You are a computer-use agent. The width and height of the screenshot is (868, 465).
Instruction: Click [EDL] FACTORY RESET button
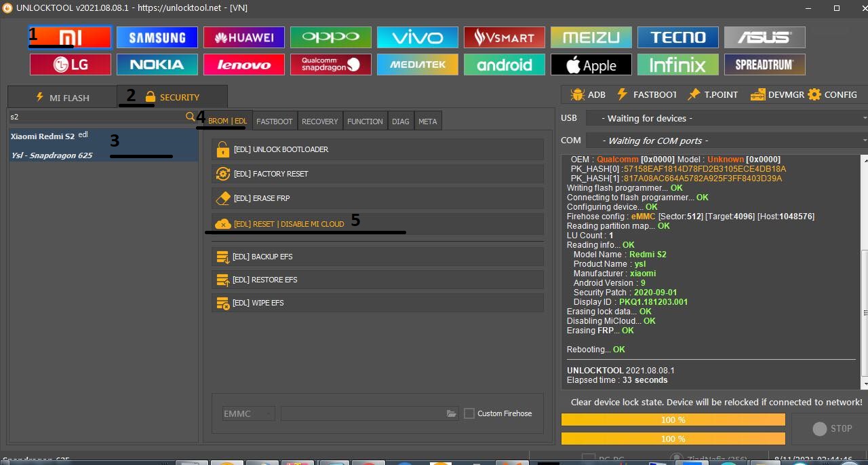click(x=378, y=174)
